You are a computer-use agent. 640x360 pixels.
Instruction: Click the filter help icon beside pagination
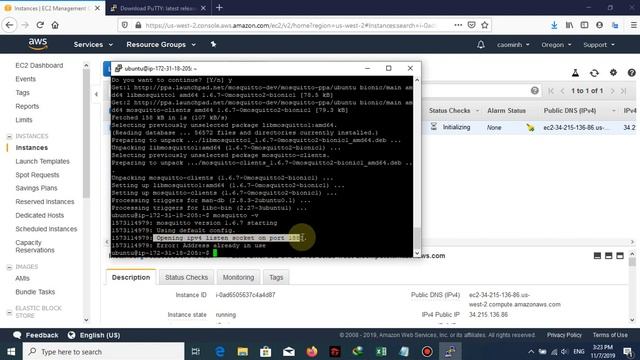coord(535,91)
